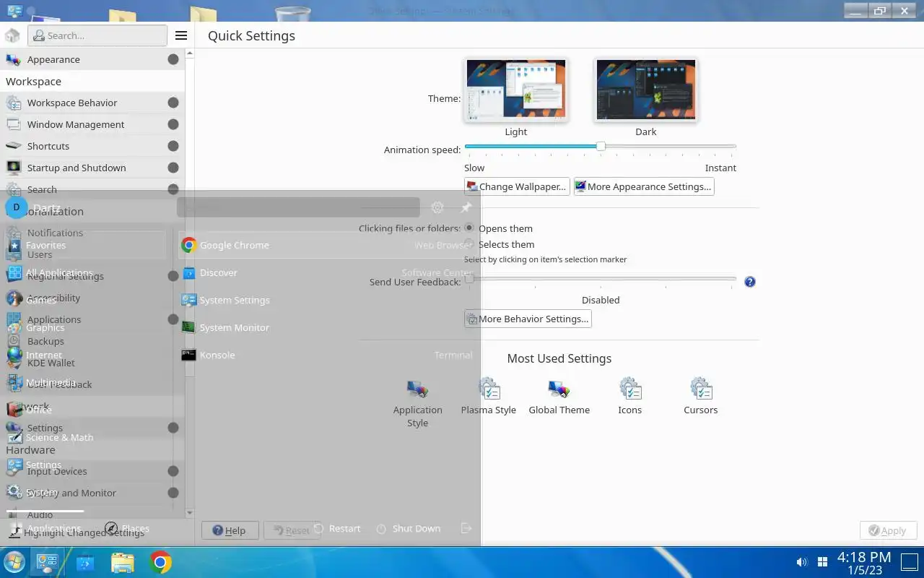The width and height of the screenshot is (924, 578).
Task: Select the Games category in launcher
Action: [x=85, y=301]
